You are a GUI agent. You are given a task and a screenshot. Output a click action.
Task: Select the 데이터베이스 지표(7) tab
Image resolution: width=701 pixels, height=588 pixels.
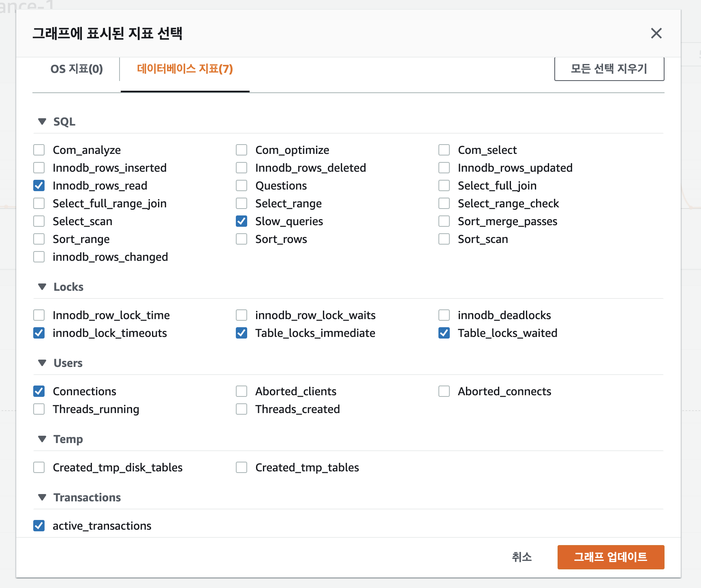[x=185, y=69]
